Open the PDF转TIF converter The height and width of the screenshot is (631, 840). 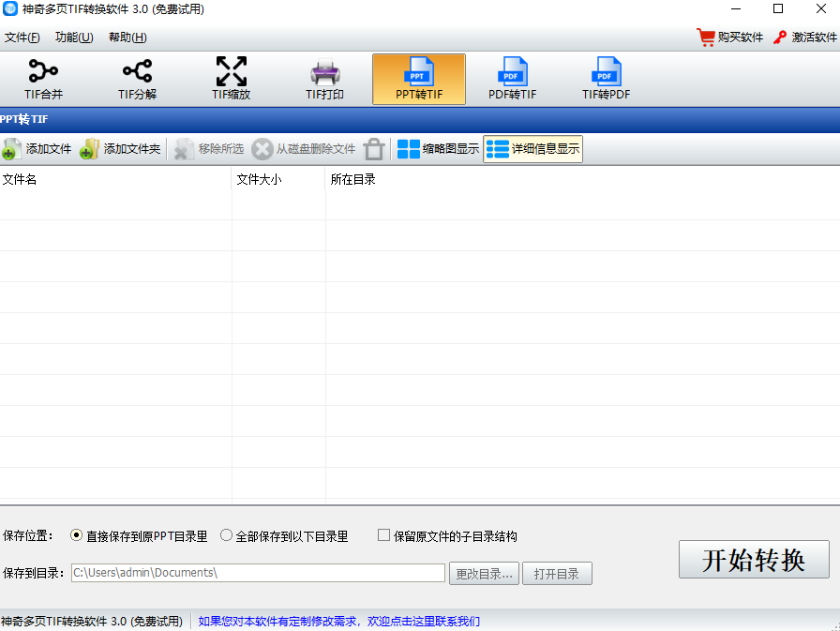pyautogui.click(x=512, y=79)
